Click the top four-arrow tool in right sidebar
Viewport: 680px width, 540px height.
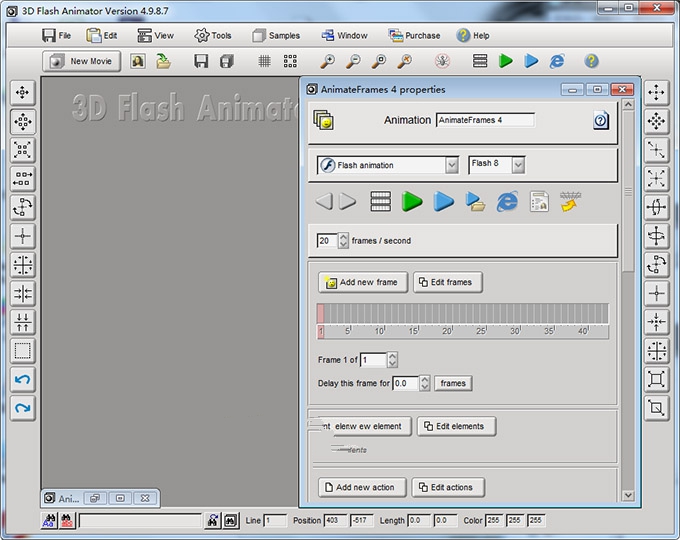pos(656,92)
